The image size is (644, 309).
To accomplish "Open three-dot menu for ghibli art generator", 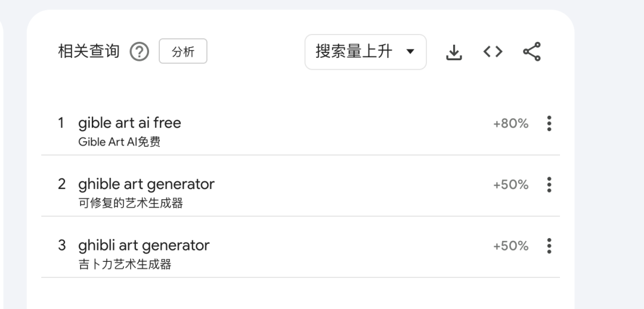I will 549,246.
